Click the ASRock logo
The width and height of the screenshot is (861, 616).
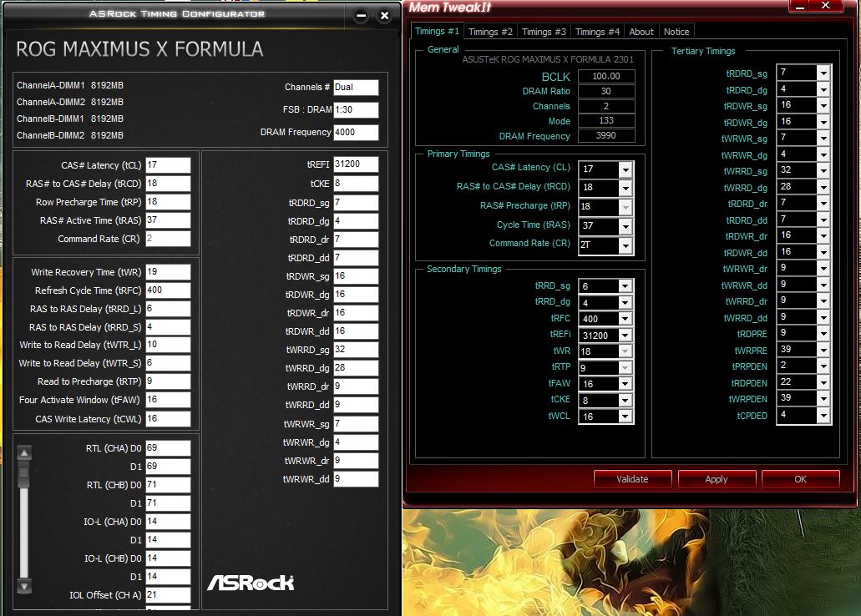coord(251,583)
